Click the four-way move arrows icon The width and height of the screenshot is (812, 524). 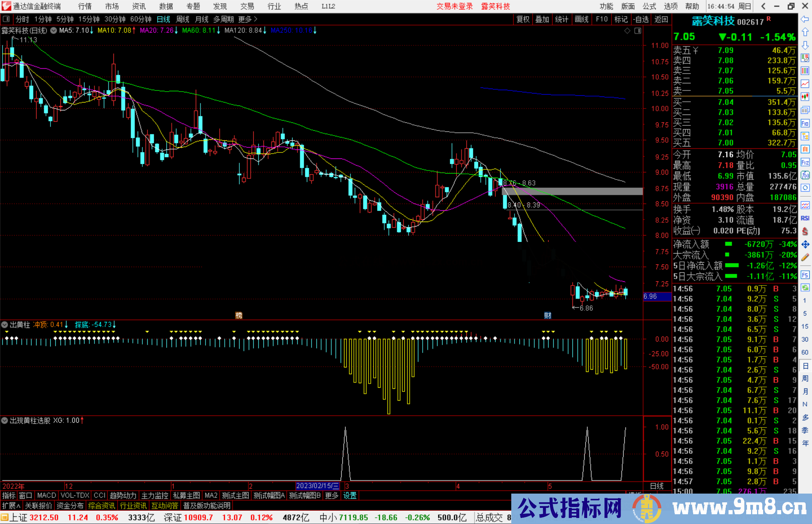tap(805, 245)
